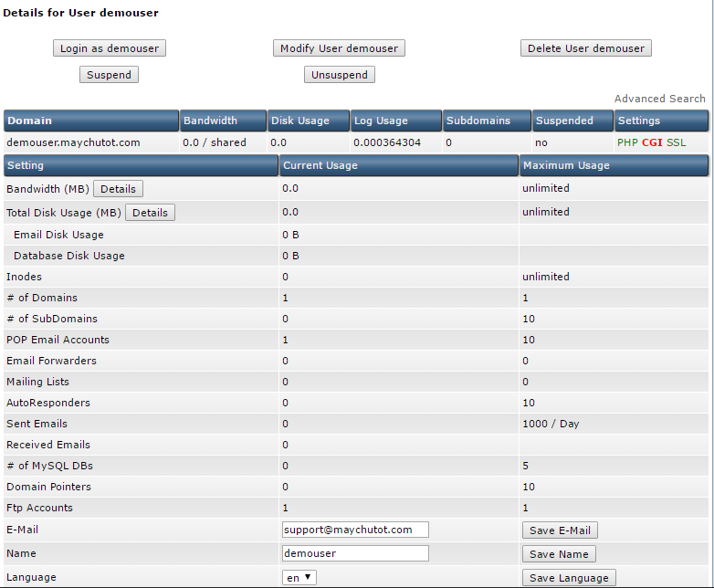Sort by Domain column header
The width and height of the screenshot is (714, 588).
coord(91,121)
